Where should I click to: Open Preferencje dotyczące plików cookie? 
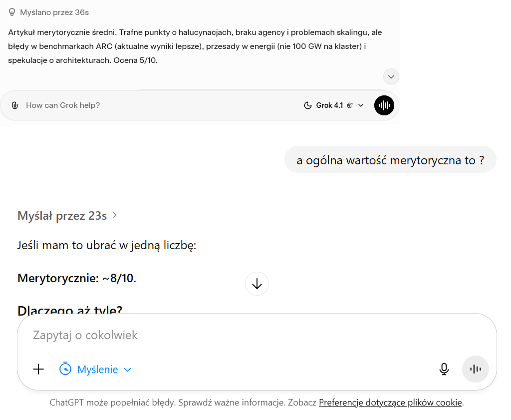389,402
